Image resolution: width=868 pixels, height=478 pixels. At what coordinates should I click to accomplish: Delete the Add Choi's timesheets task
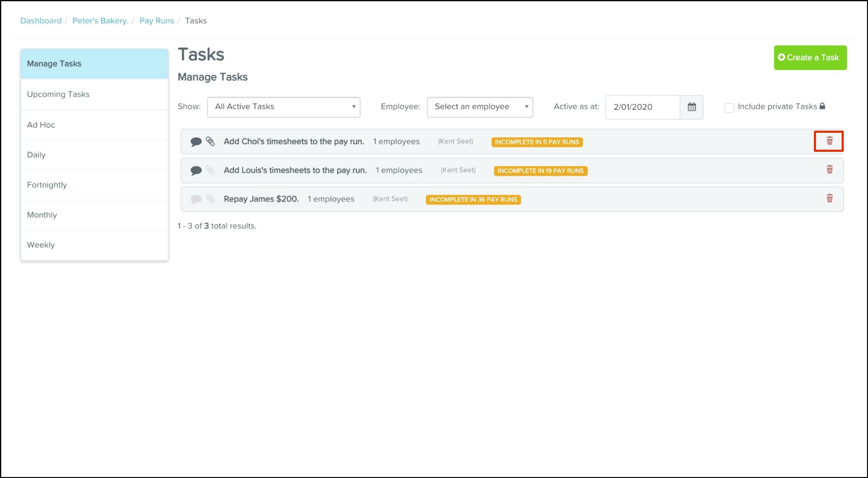click(x=829, y=141)
